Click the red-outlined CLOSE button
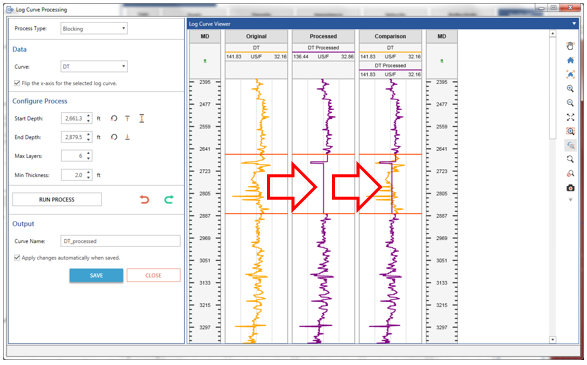 [x=153, y=275]
